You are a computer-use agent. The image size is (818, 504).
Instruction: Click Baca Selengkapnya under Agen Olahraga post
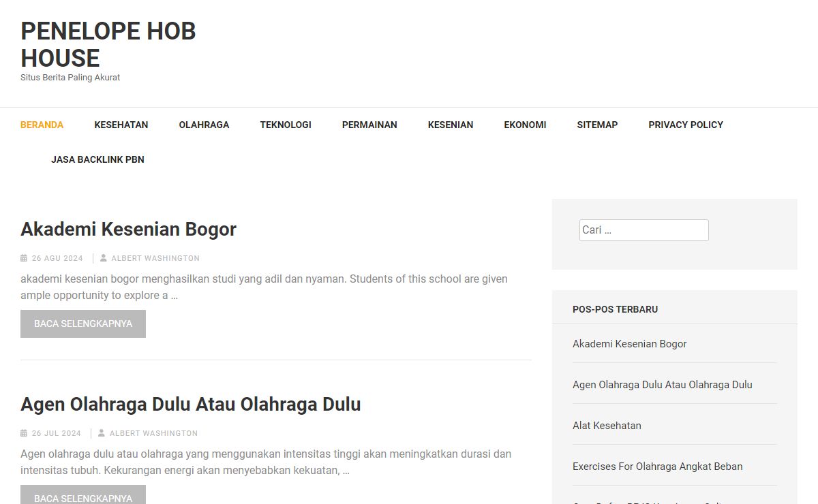(83, 495)
